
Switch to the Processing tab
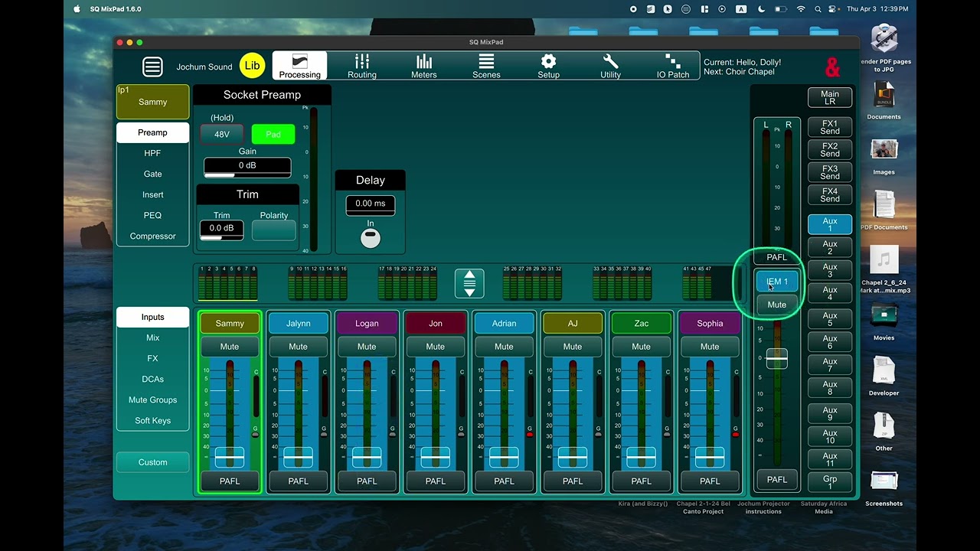click(299, 66)
